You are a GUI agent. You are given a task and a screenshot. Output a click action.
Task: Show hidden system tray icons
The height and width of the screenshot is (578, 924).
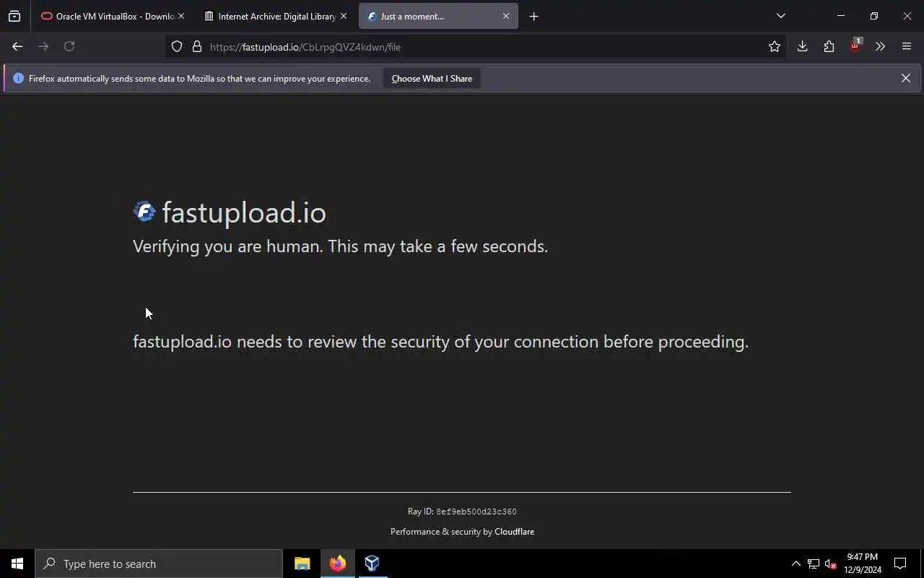pyautogui.click(x=796, y=564)
